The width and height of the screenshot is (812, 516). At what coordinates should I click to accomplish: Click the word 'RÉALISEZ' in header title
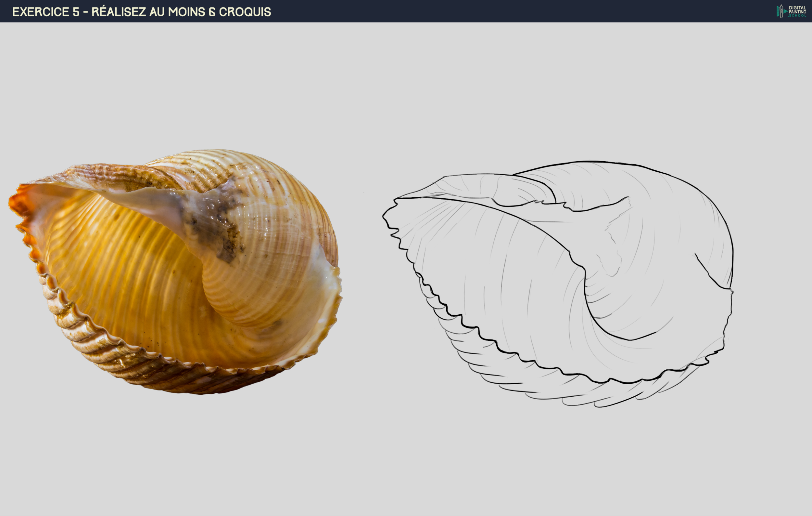[118, 12]
